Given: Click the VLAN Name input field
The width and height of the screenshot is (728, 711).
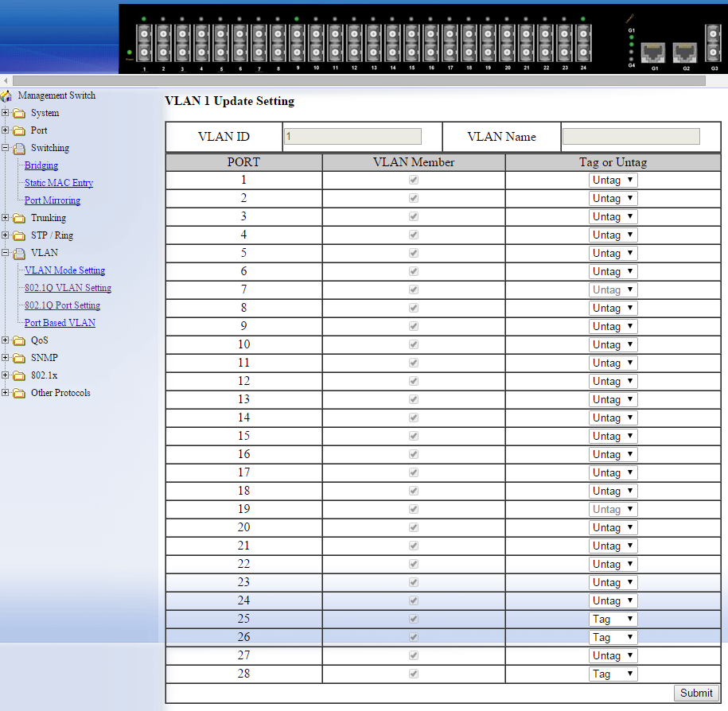Looking at the screenshot, I should coord(631,137).
